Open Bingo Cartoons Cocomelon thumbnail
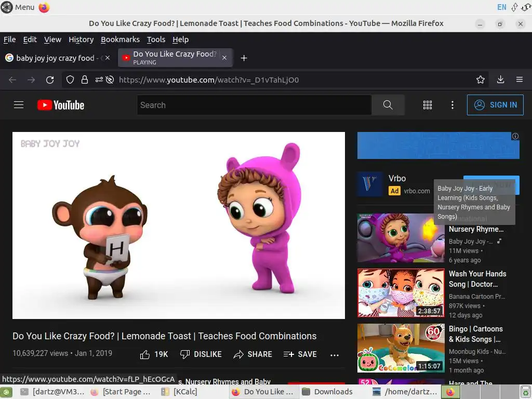This screenshot has width=532, height=399. (401, 348)
